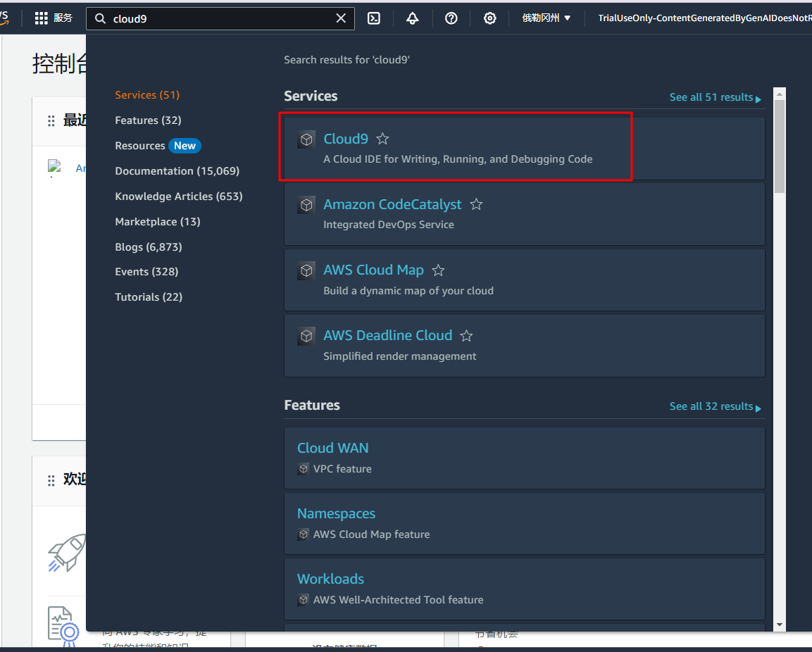
Task: Open the settings gear icon
Action: coord(489,18)
